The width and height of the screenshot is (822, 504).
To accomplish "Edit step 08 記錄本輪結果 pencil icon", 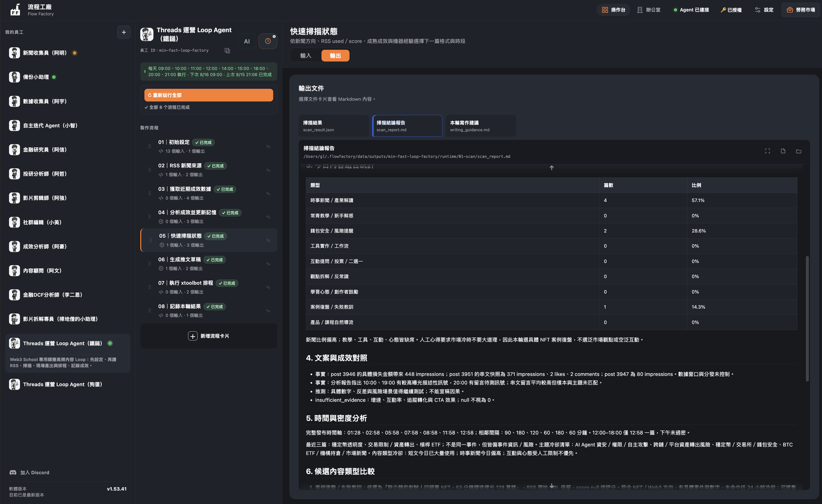I will [268, 311].
